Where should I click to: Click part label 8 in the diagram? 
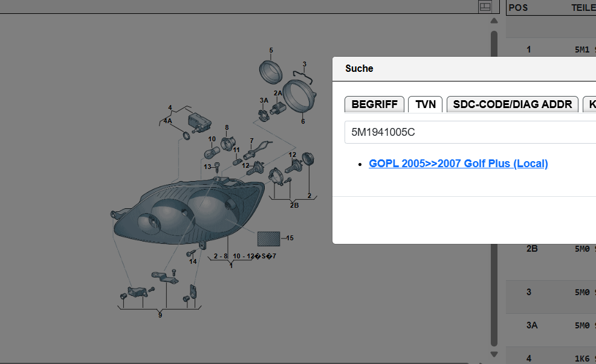coord(227,127)
